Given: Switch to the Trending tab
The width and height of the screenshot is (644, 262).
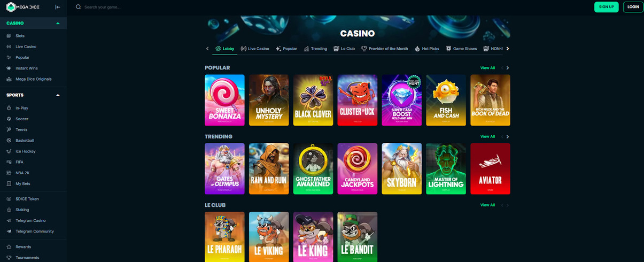Looking at the screenshot, I should click(315, 49).
